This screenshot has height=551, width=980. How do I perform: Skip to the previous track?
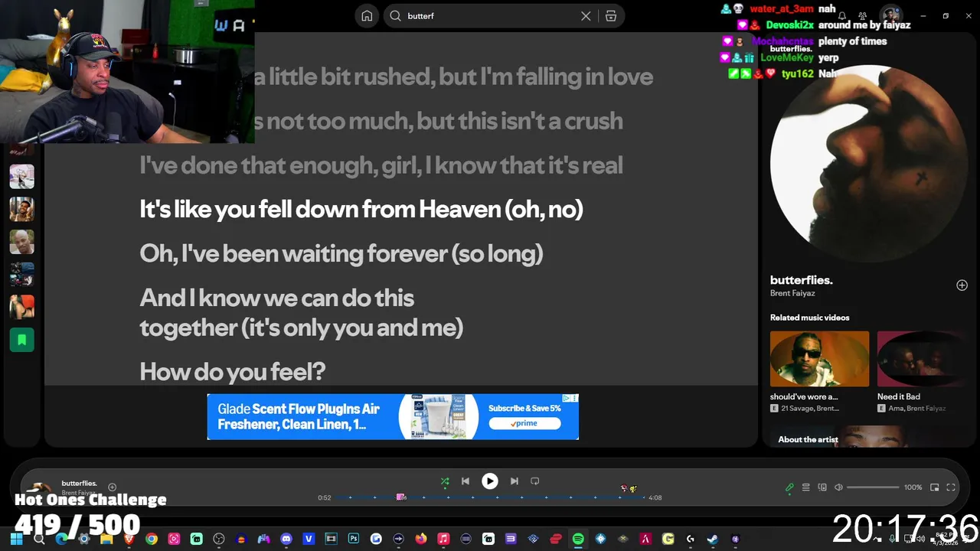click(465, 481)
